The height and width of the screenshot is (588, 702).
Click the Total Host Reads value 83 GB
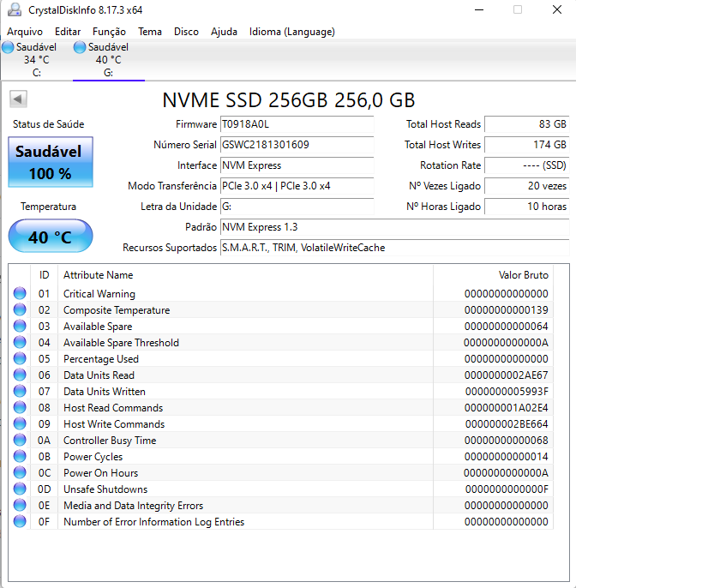[x=527, y=124]
